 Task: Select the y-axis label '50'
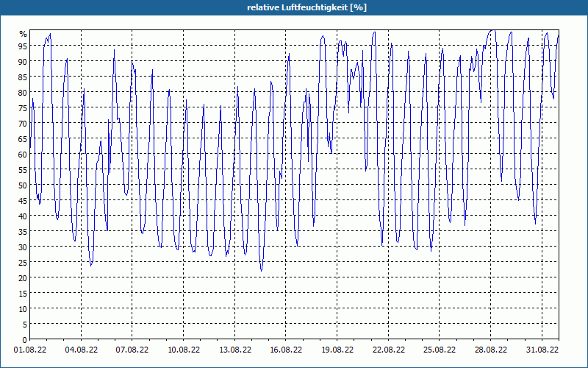(x=23, y=185)
